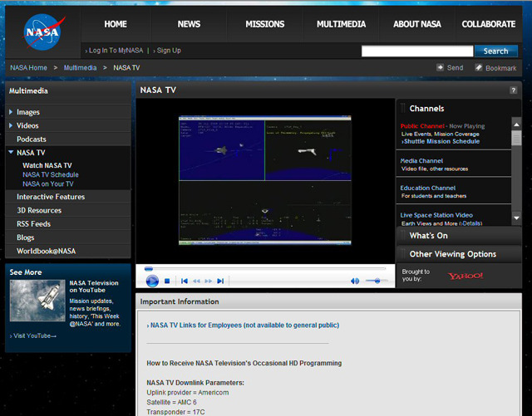Click the Search button
The height and width of the screenshot is (416, 532).
[x=496, y=51]
